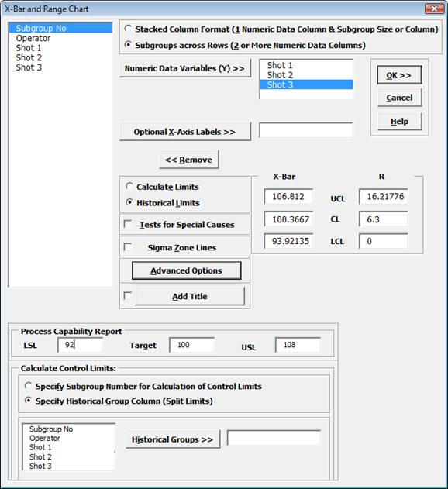Click the Historical Groups input box
Image resolution: width=448 pixels, height=489 pixels.
coord(274,438)
